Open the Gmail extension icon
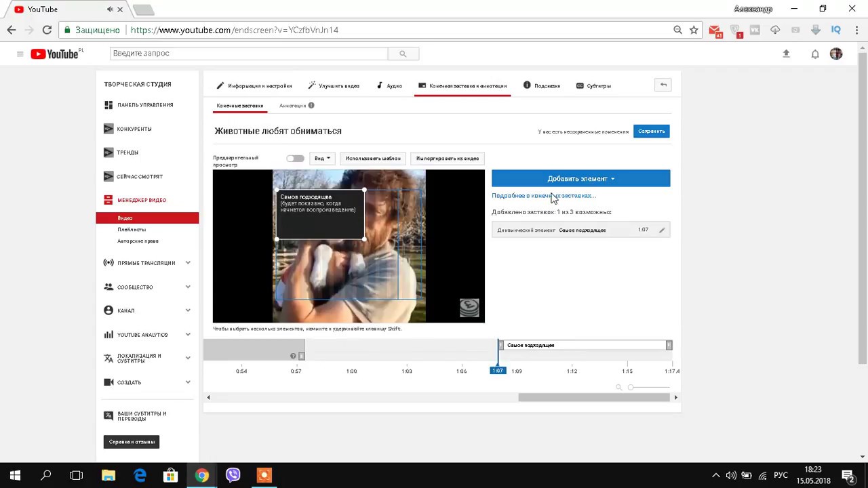868x488 pixels. (x=715, y=30)
